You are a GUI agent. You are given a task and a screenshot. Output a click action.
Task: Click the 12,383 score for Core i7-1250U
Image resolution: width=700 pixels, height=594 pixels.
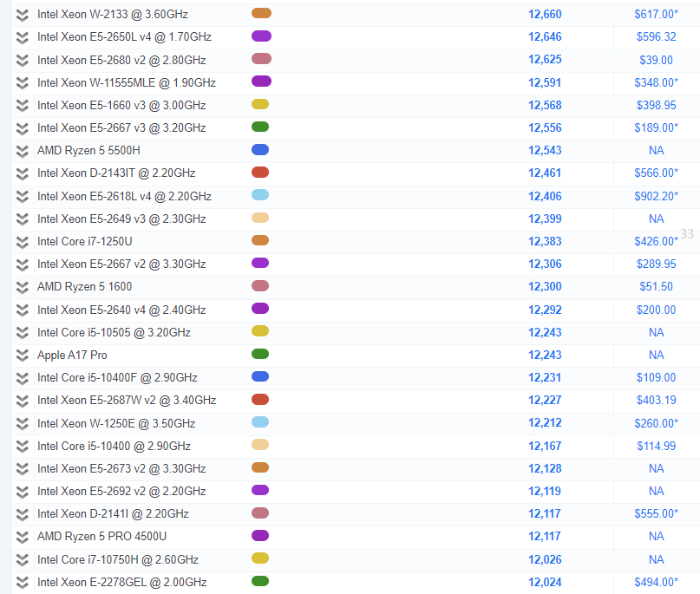[545, 242]
